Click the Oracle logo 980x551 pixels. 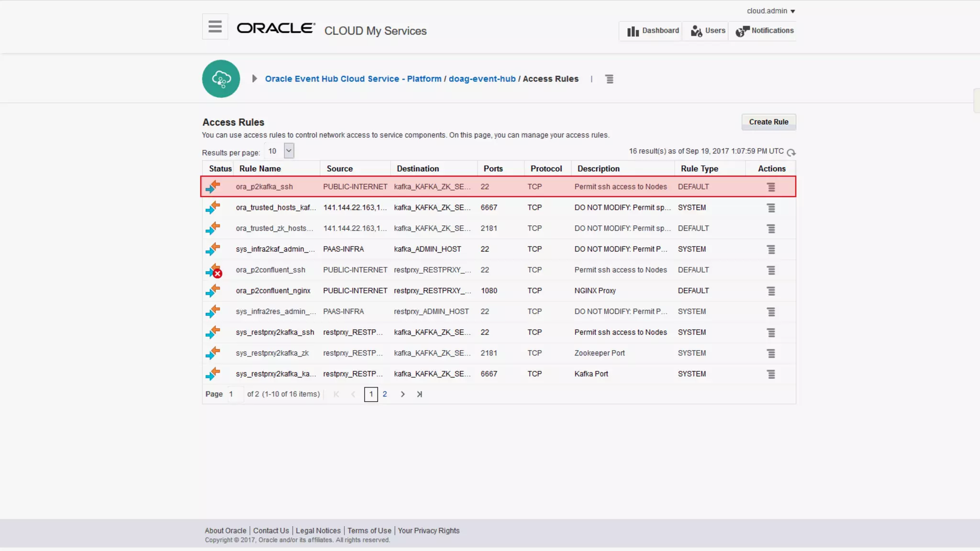click(x=276, y=28)
